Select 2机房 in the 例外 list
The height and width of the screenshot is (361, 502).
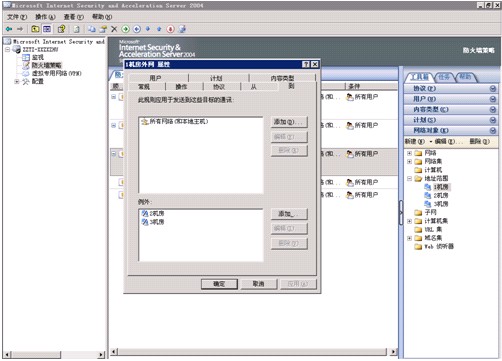point(153,213)
